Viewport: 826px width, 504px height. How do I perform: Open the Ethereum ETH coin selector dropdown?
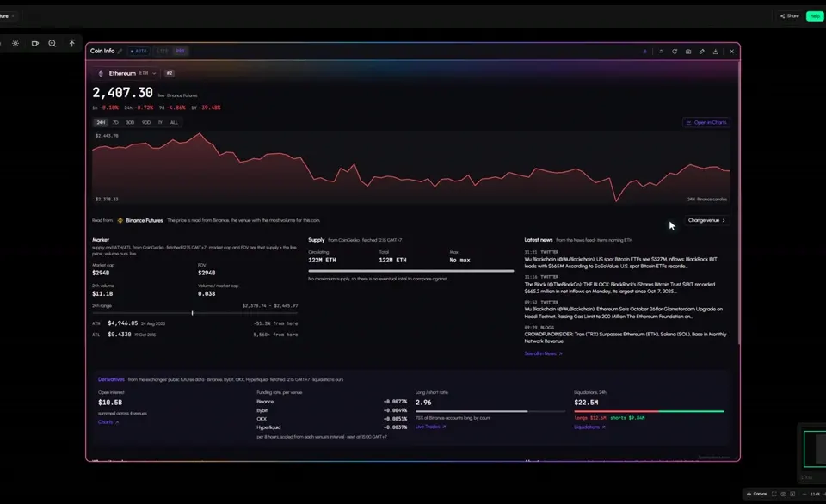pyautogui.click(x=127, y=73)
